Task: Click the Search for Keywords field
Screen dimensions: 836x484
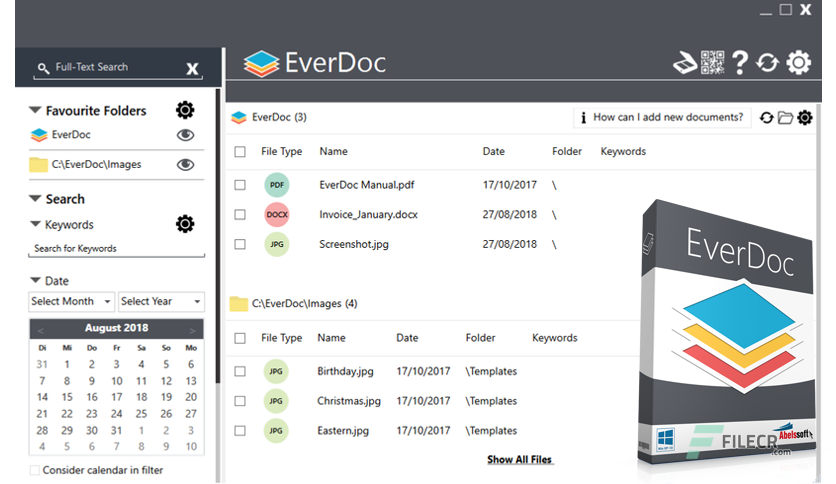Action: point(115,248)
